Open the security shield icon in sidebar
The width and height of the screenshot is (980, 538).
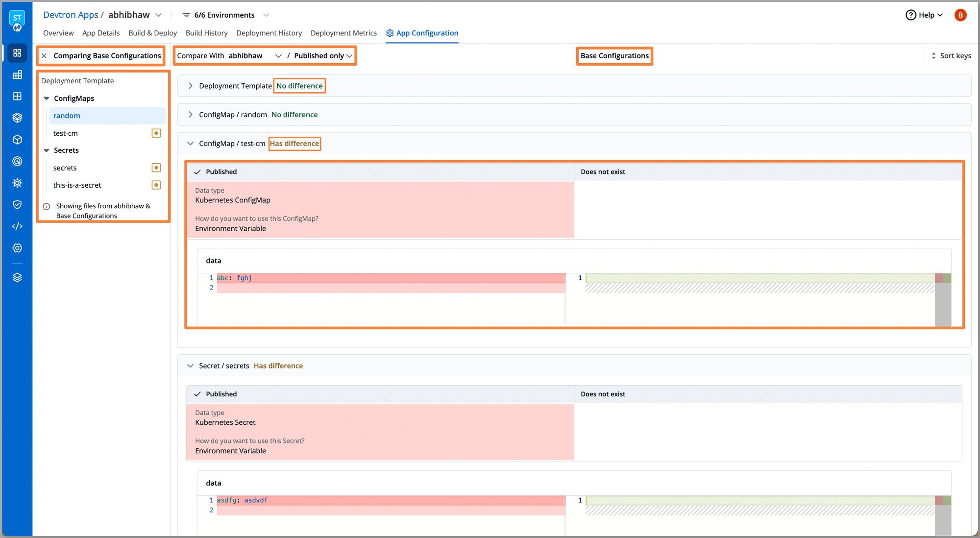[17, 204]
